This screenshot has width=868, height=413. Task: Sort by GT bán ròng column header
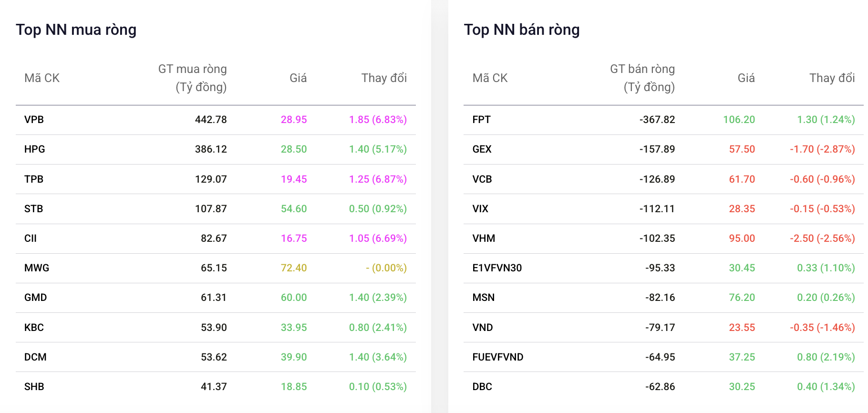click(x=642, y=78)
